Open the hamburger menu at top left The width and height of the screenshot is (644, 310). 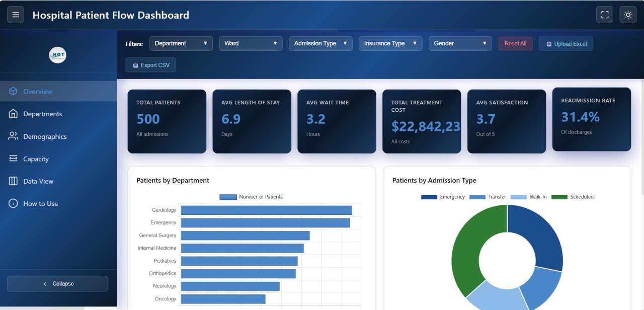[16, 15]
